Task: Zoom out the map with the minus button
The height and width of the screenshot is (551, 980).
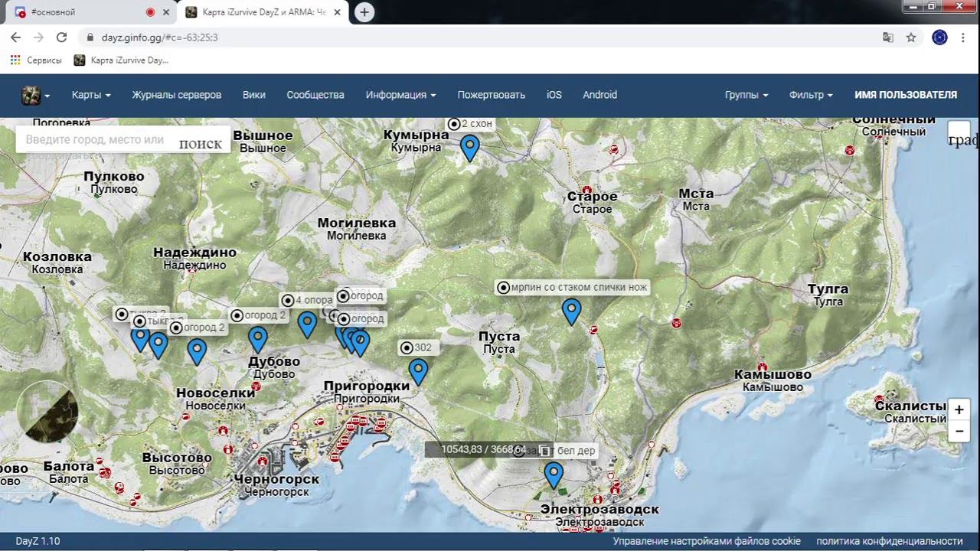Action: 959,432
